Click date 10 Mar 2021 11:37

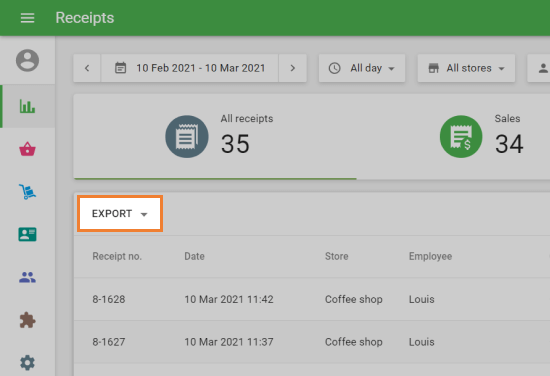coord(229,342)
